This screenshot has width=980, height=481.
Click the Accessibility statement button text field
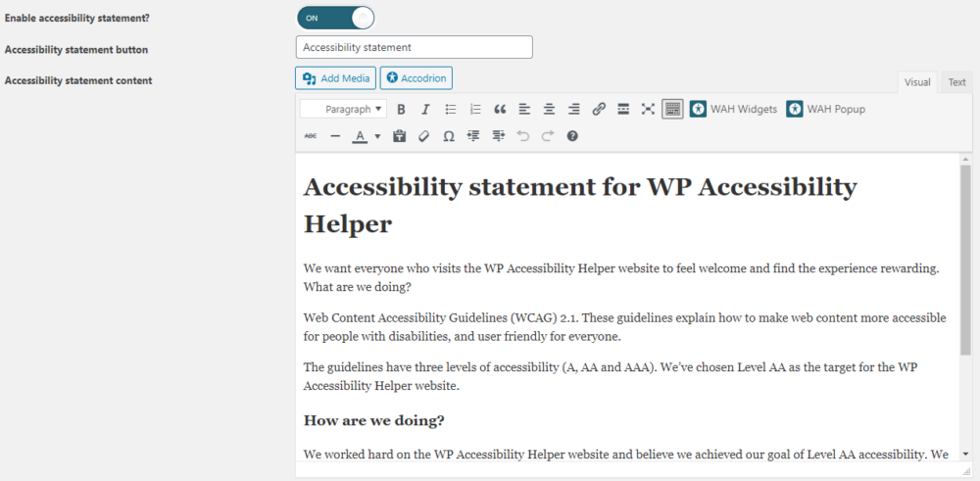pos(414,47)
